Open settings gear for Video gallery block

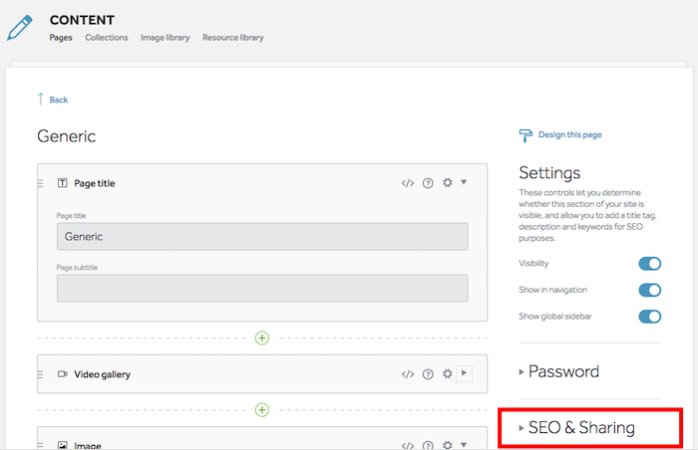click(447, 373)
